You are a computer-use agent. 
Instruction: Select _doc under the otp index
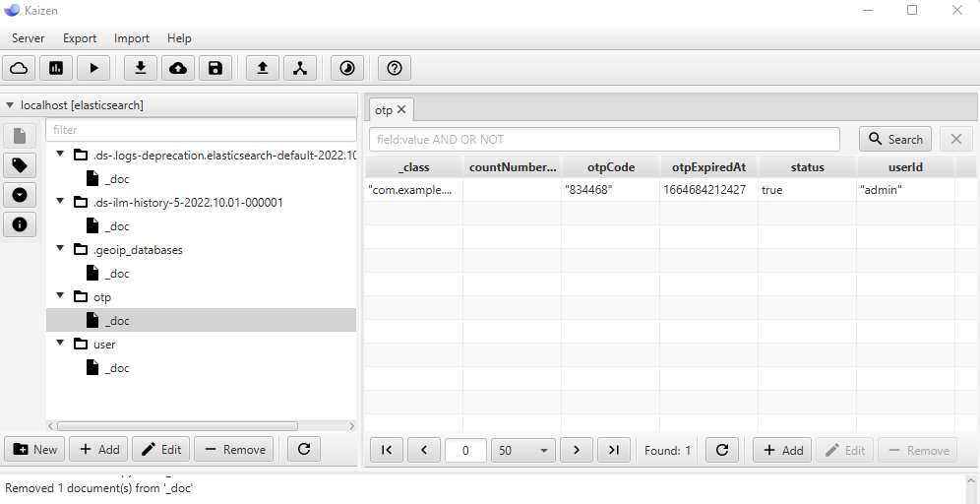[117, 321]
